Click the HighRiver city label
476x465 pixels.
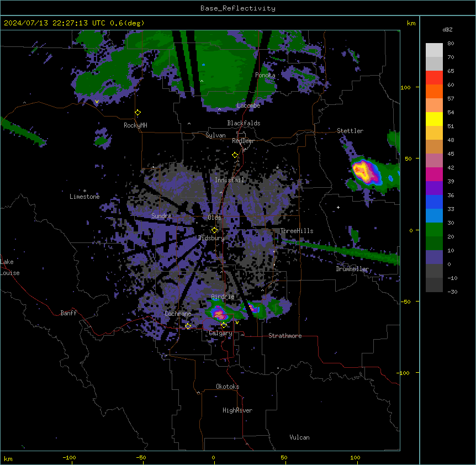click(237, 410)
